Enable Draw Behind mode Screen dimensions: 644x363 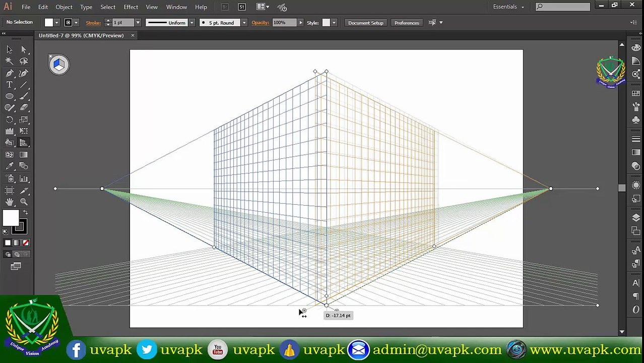[17, 255]
